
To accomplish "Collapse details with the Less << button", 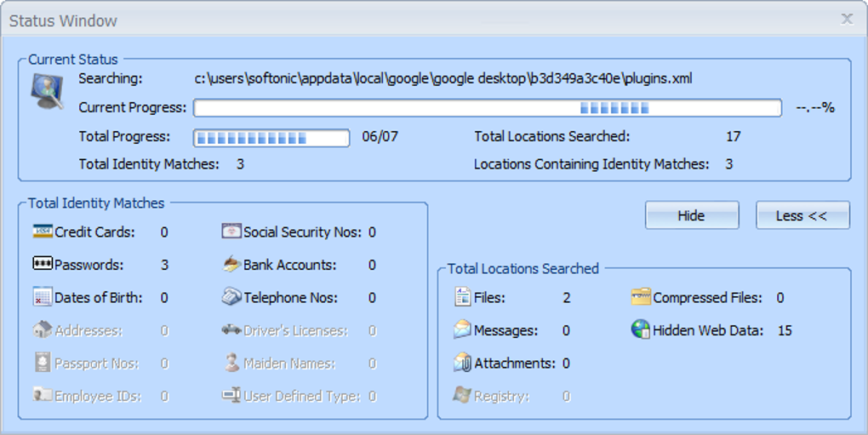I will (802, 215).
